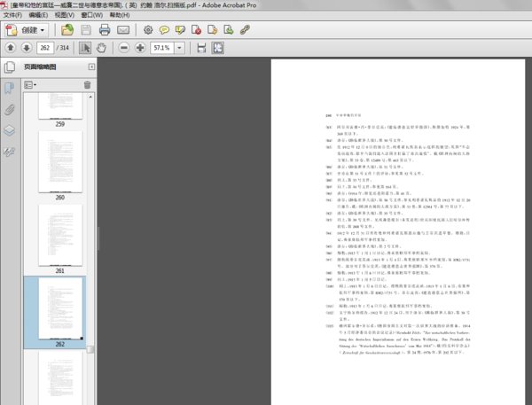Open the signatures panel
This screenshot has width=532, height=405.
(x=10, y=152)
